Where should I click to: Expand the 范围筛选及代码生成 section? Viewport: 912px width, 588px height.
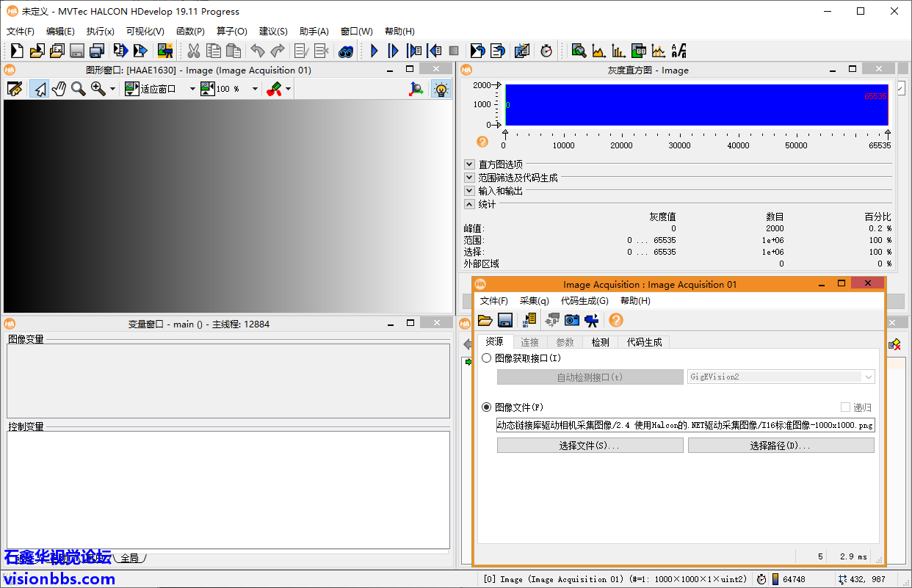pos(470,178)
